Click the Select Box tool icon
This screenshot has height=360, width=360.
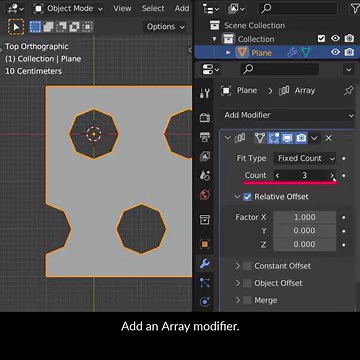(x=16, y=26)
